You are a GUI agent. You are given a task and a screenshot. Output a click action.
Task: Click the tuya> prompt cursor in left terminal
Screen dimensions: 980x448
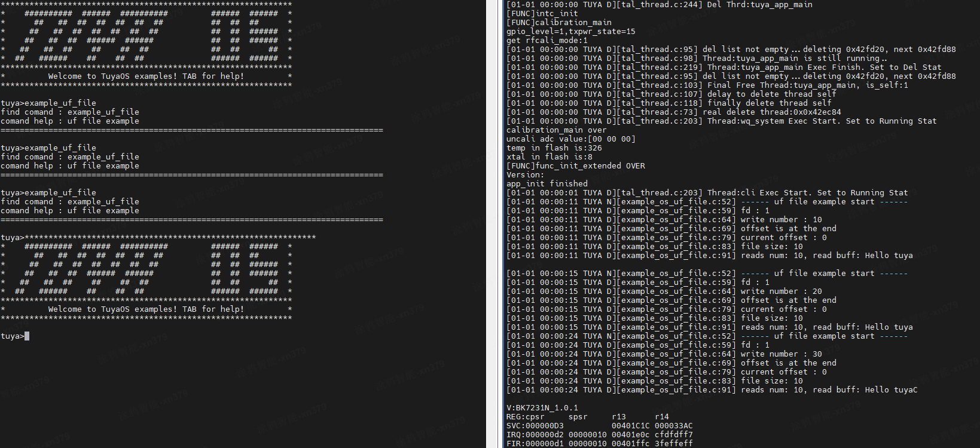pyautogui.click(x=27, y=336)
